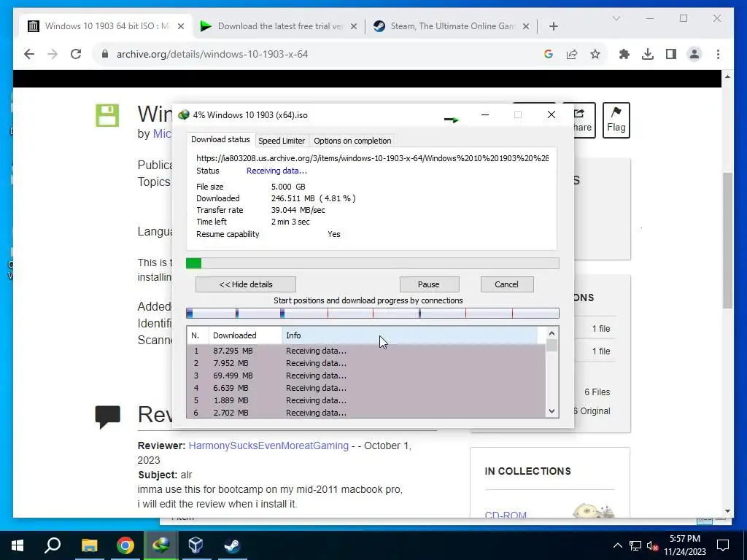Select connection 1 row with 87.295 MB
This screenshot has height=560, width=747.
click(366, 351)
